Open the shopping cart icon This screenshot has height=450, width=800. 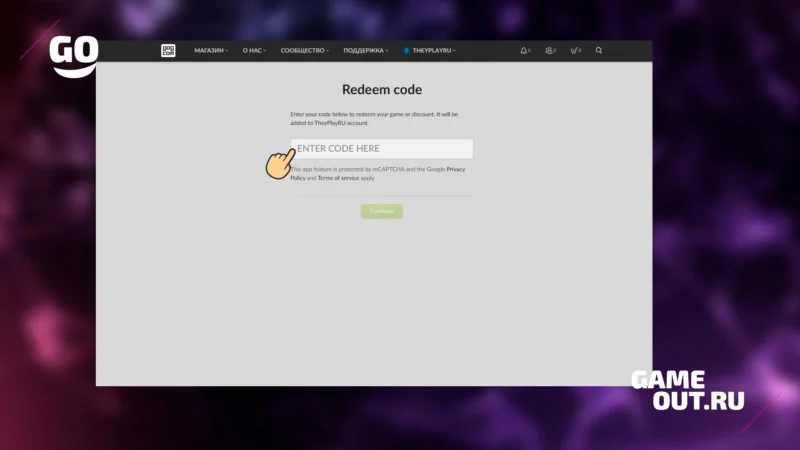pyautogui.click(x=575, y=51)
